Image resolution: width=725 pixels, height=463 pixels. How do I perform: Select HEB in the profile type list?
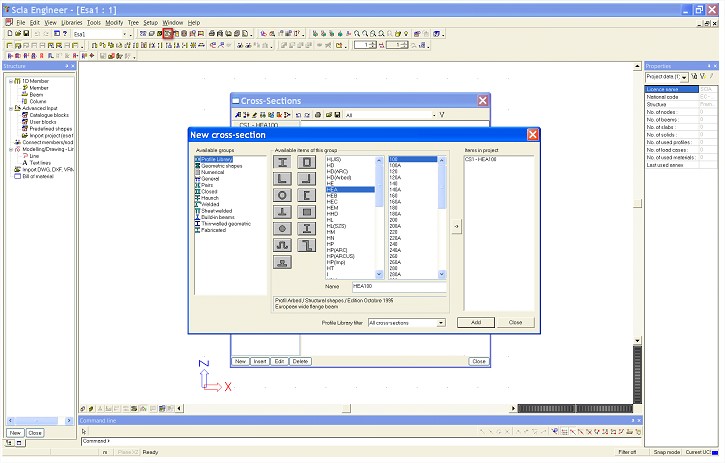(x=333, y=195)
